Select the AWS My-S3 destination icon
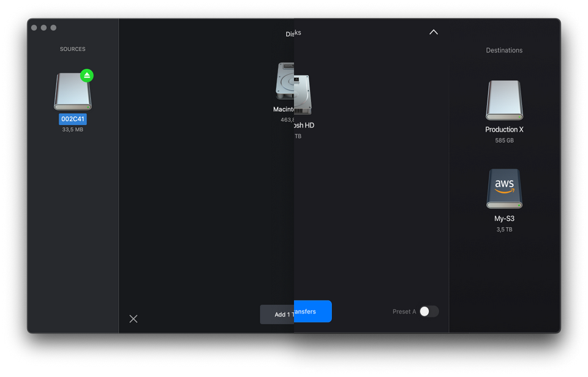The height and width of the screenshot is (377, 588). [504, 189]
